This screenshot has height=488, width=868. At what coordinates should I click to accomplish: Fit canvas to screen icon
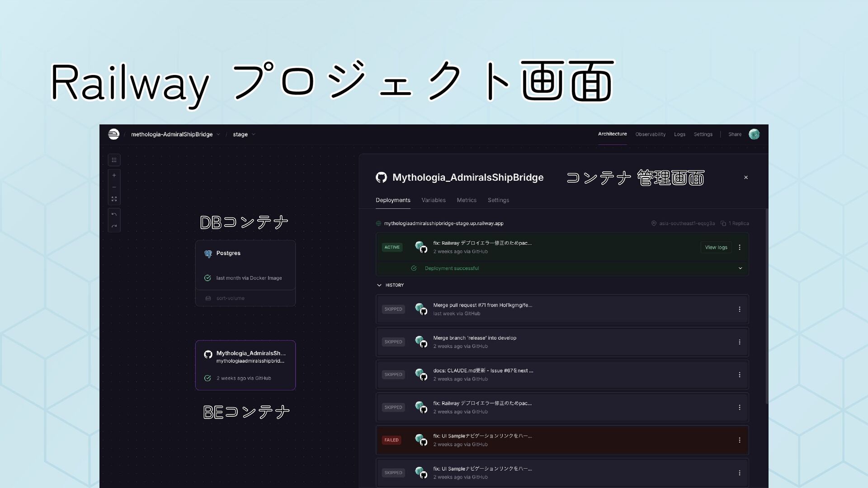114,199
